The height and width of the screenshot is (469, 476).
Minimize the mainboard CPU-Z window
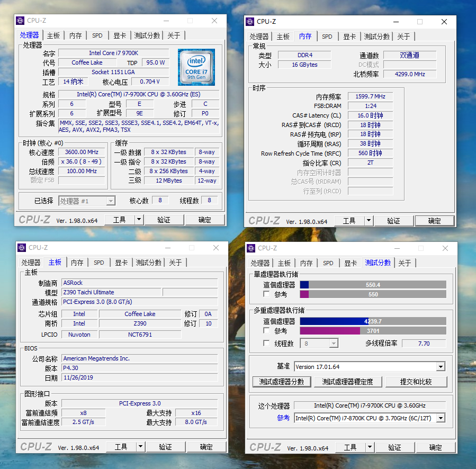(167, 248)
